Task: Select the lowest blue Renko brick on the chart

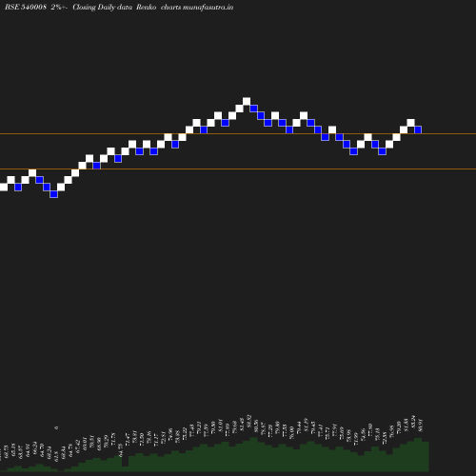Action: pyautogui.click(x=53, y=194)
